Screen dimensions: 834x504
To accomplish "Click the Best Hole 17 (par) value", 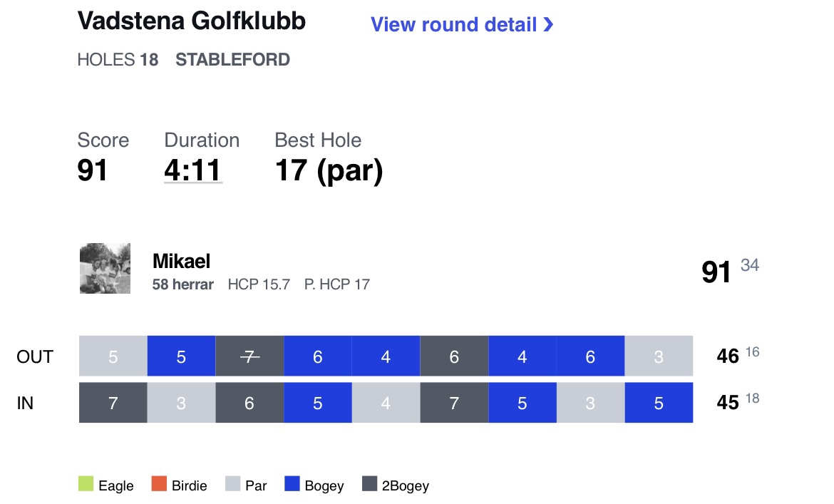I will pyautogui.click(x=329, y=171).
